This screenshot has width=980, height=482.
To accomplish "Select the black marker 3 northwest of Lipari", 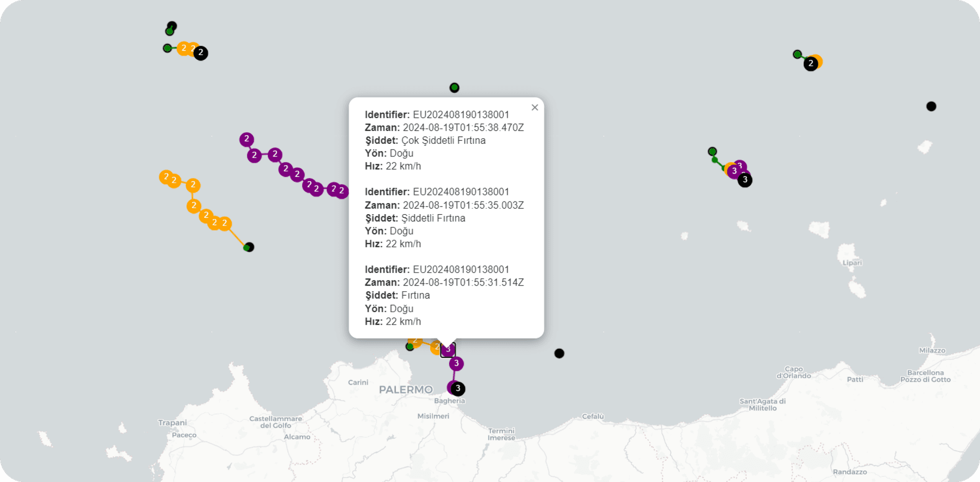I will [x=745, y=180].
